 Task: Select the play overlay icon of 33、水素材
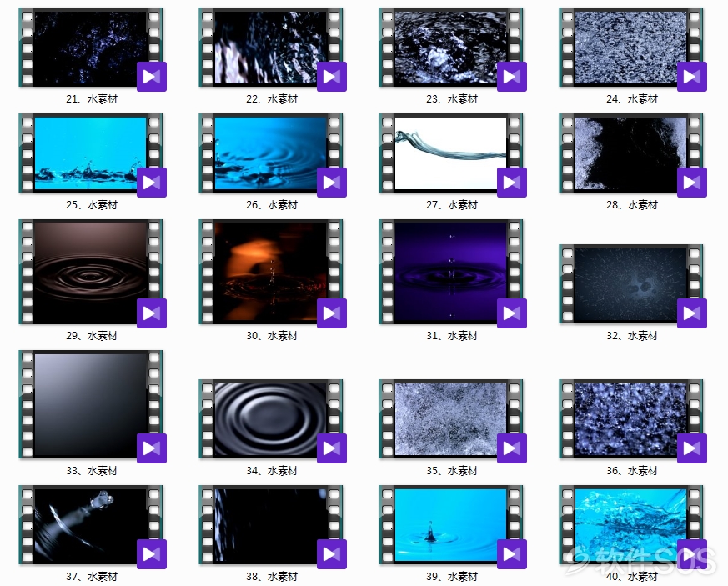pos(152,448)
